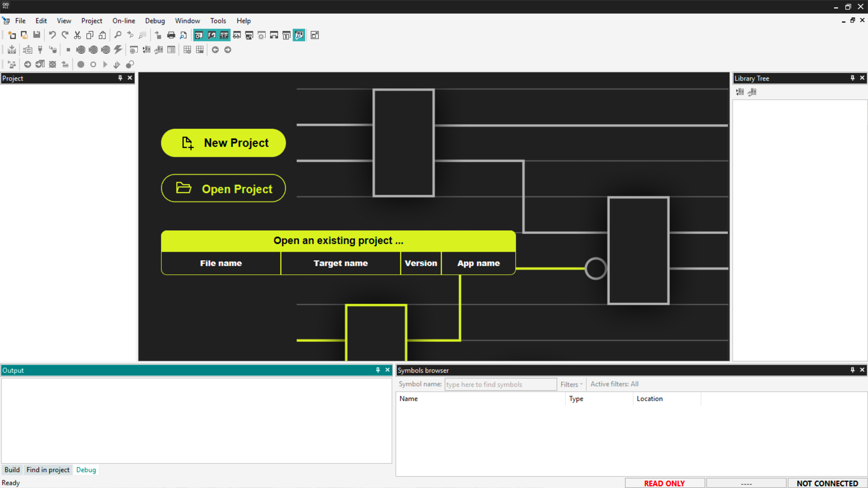Click the Print toolbar icon

[x=171, y=35]
